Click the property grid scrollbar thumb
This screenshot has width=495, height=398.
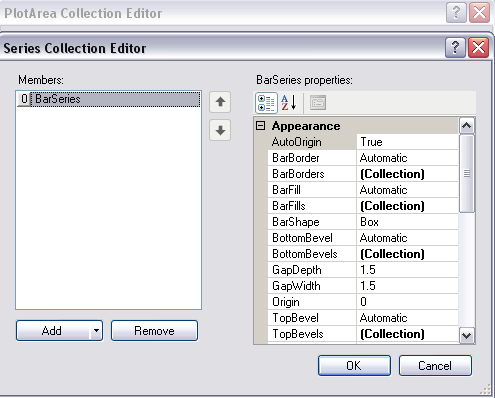(467, 173)
